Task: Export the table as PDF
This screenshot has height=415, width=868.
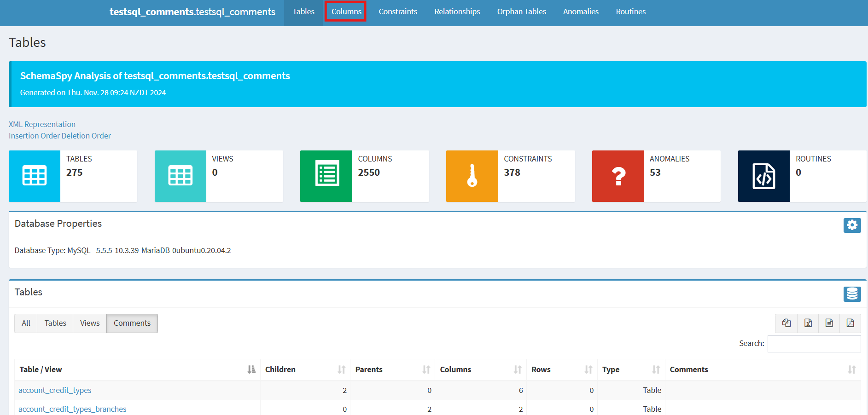Action: [850, 323]
